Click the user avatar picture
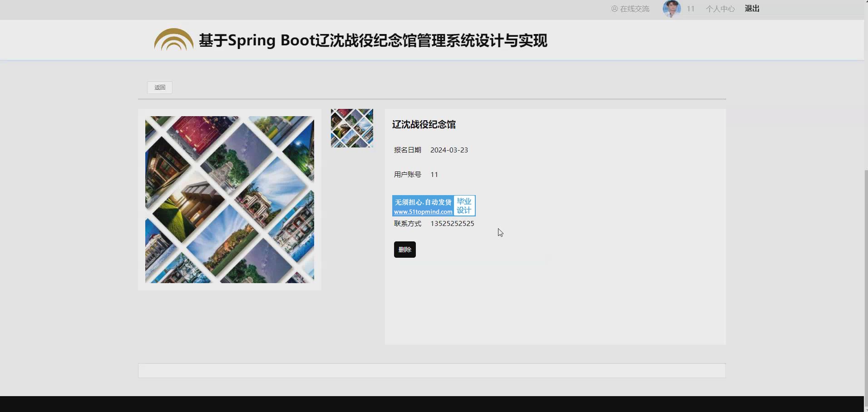Image resolution: width=868 pixels, height=412 pixels. pyautogui.click(x=672, y=9)
